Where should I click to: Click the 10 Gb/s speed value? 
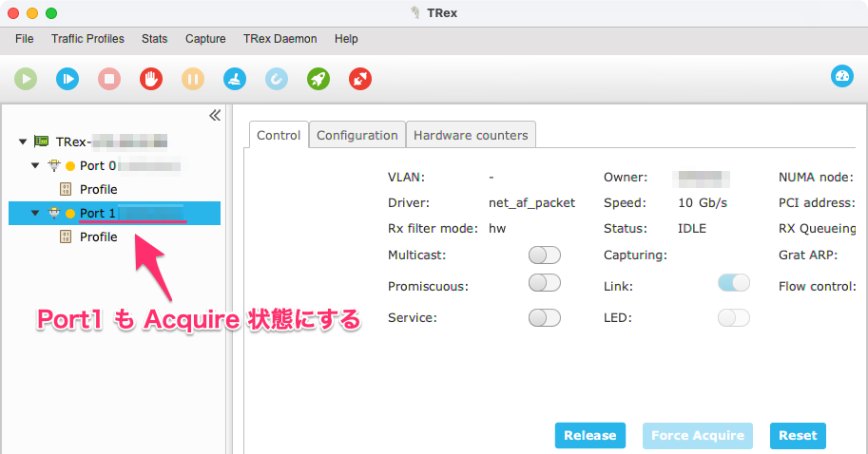703,203
